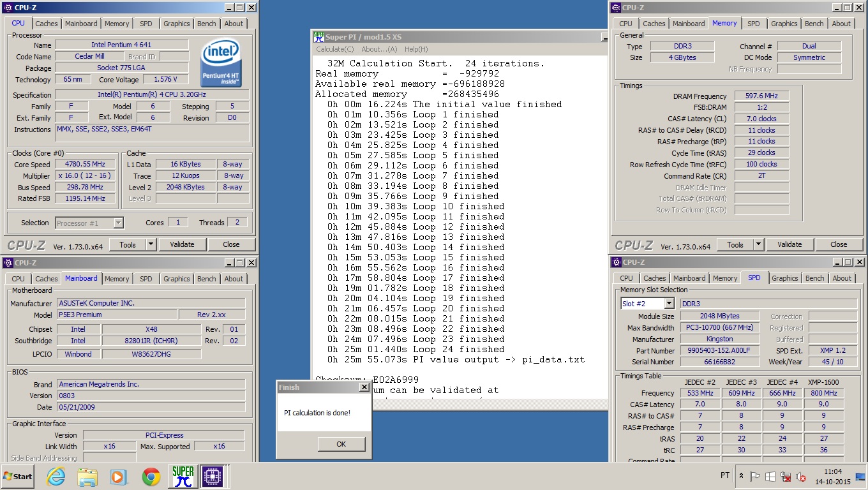
Task: Switch to Super PI taskbar icon
Action: 183,477
